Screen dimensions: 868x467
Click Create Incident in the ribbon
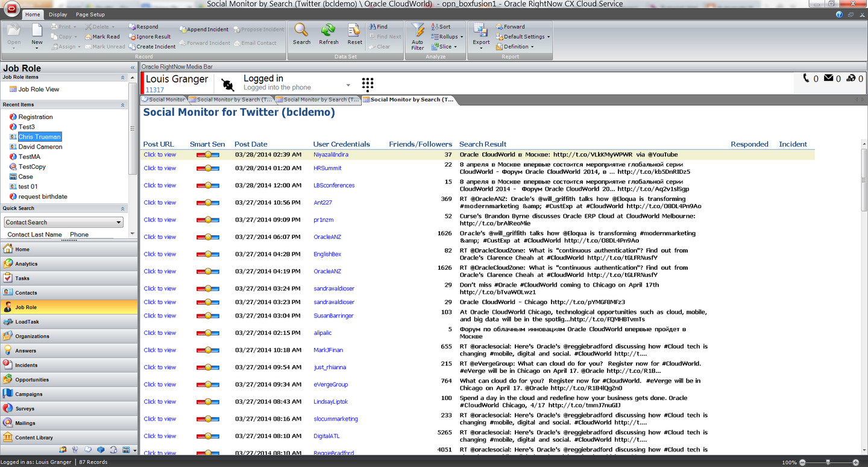[x=152, y=46]
